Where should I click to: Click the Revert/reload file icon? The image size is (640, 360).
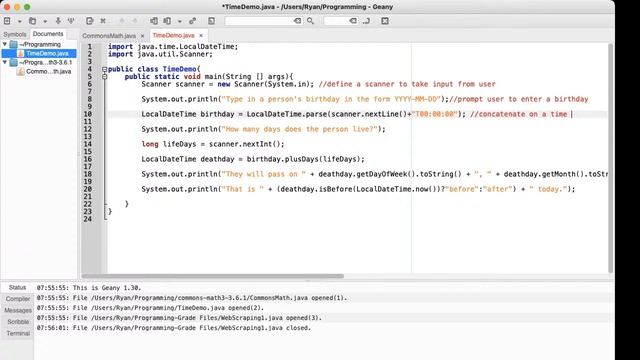90,21
